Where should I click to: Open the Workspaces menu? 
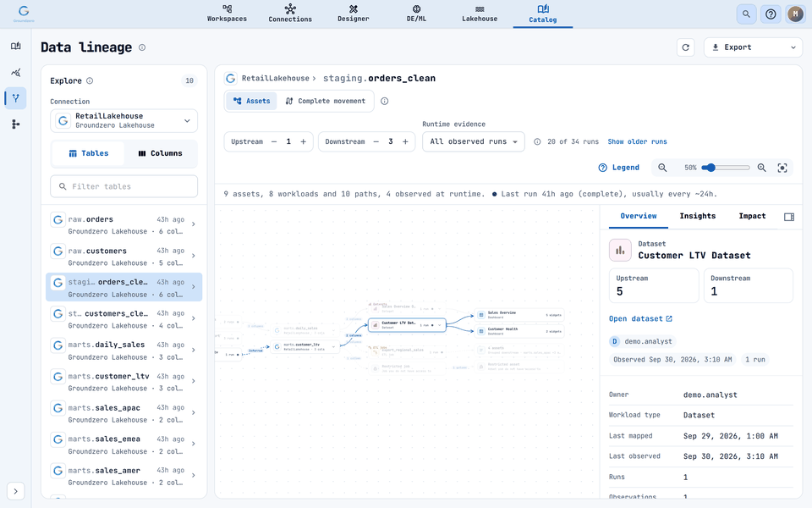tap(227, 14)
